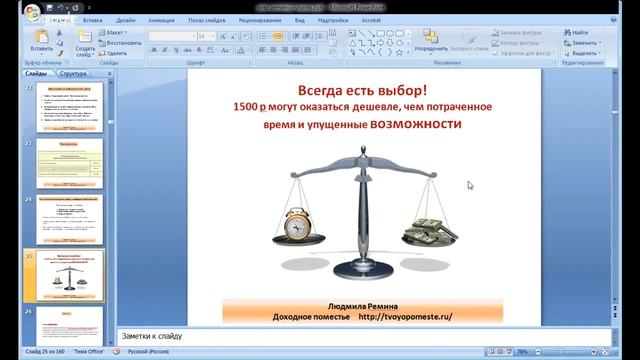Increase the list indent level
This screenshot has height=360, width=640.
click(x=307, y=37)
